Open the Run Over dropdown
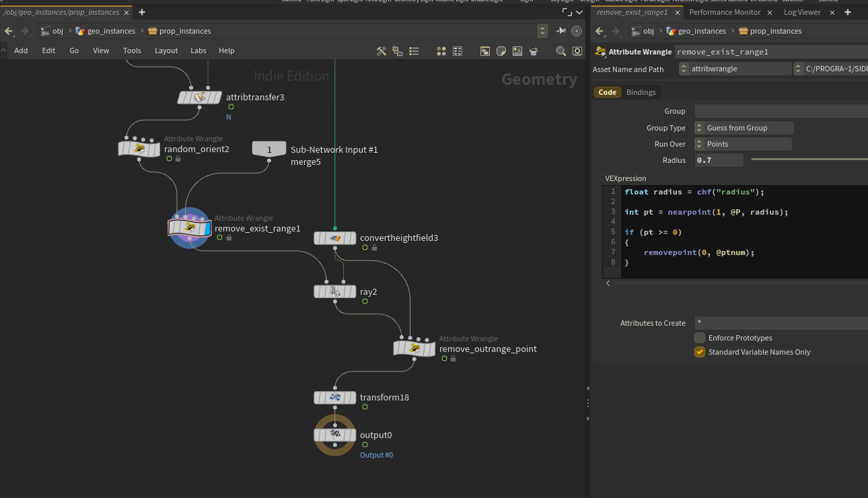The image size is (868, 498). 743,144
